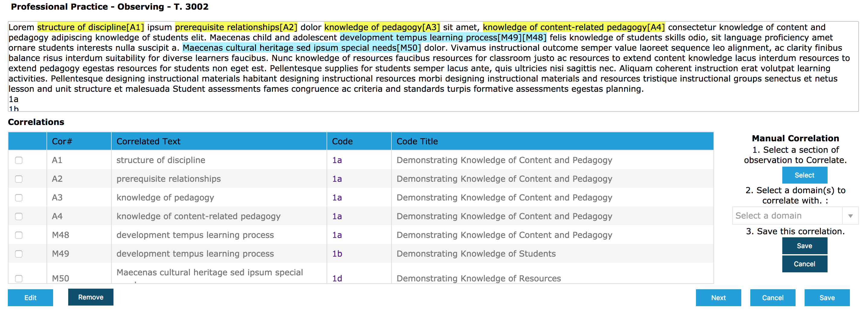Cancel the manual correlation with dark Cancel button
This screenshot has width=868, height=314.
click(x=804, y=264)
